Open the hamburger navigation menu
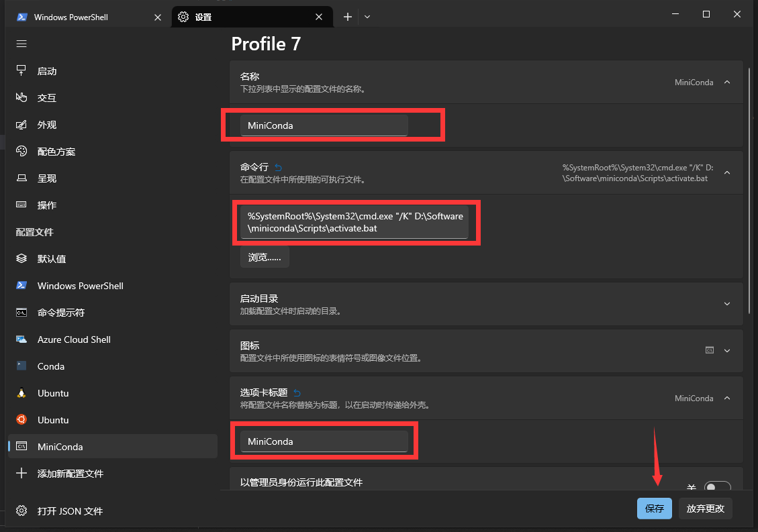This screenshot has height=532, width=758. coord(21,44)
